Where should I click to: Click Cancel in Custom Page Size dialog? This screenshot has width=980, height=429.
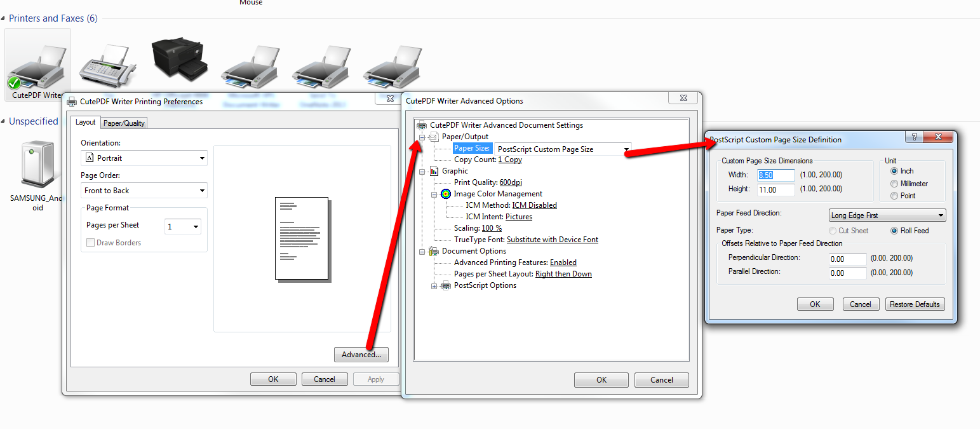pyautogui.click(x=861, y=304)
